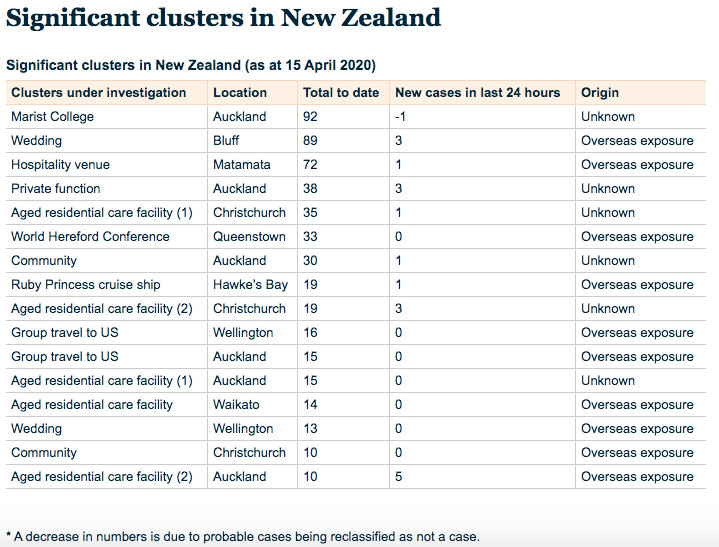
Task: Click the 'Clusters under investigation' column header
Action: pos(98,93)
